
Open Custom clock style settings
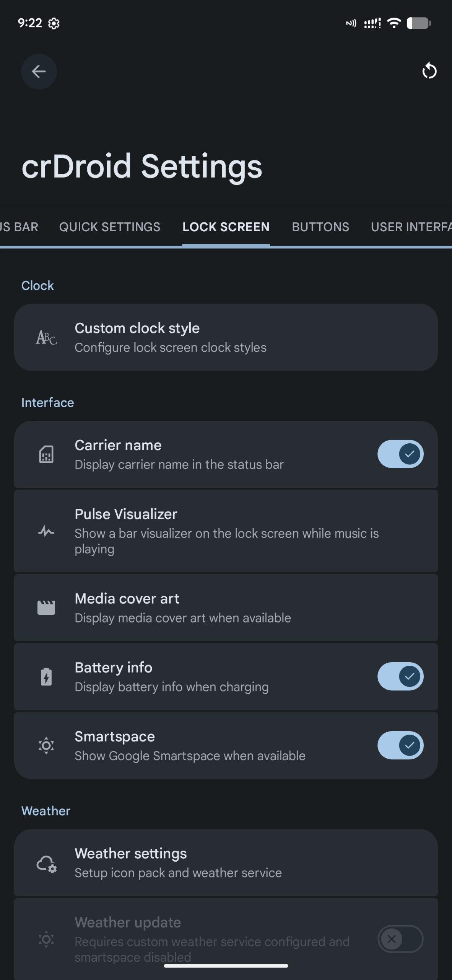pos(226,337)
